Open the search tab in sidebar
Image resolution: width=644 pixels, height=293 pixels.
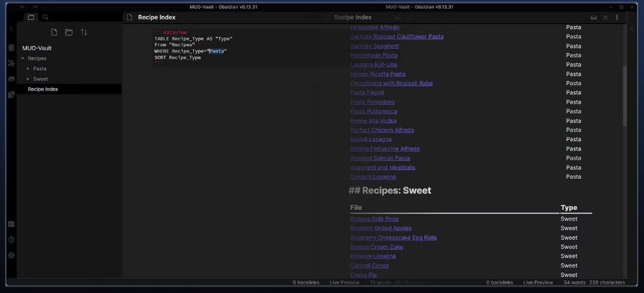click(45, 17)
